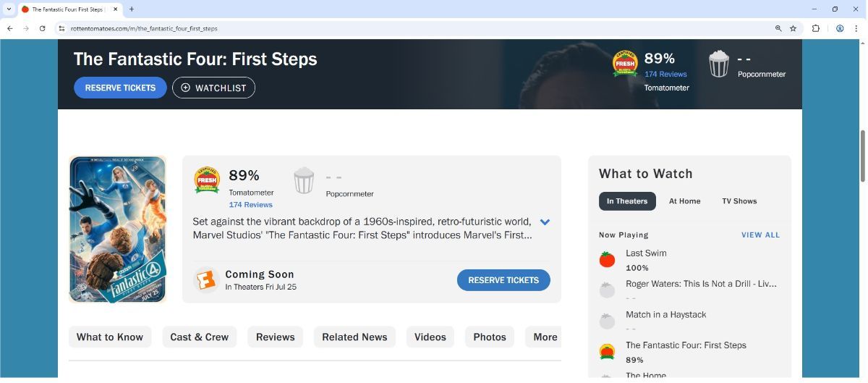This screenshot has height=383, width=868.
Task: Click VIEW ALL in Now Playing
Action: tap(760, 235)
